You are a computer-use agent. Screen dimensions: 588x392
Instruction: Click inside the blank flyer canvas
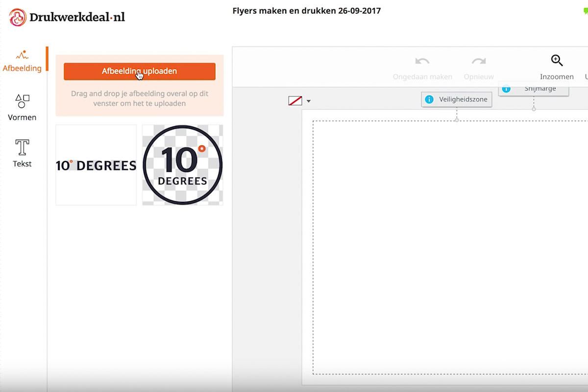(x=450, y=247)
